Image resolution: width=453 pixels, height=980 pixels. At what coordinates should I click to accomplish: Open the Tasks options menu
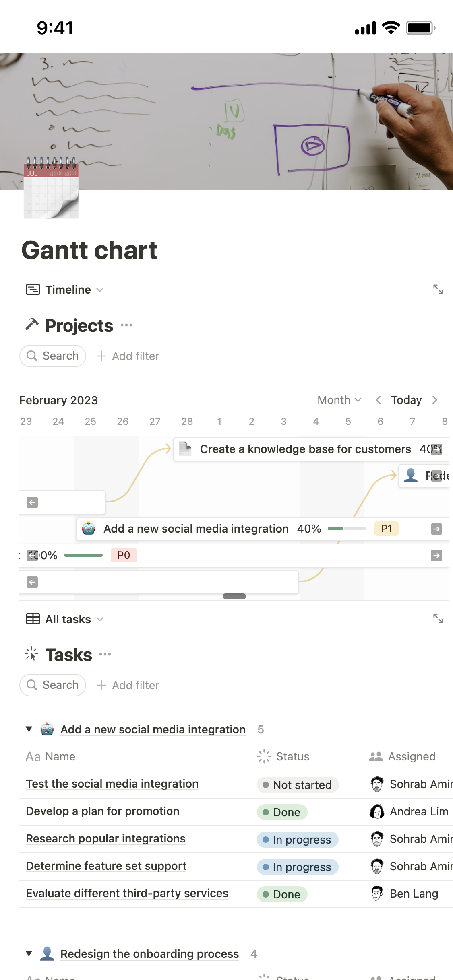coord(104,654)
